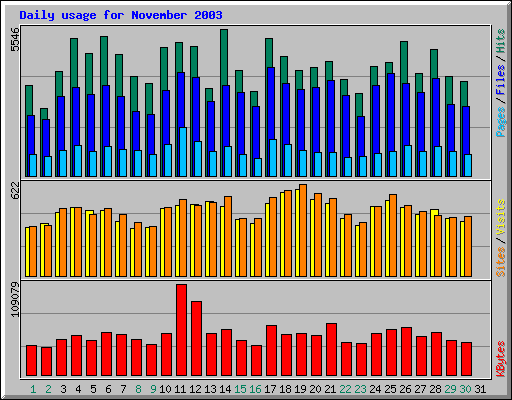Click day label 26 on the x-axis
512x400 pixels.
(x=405, y=389)
